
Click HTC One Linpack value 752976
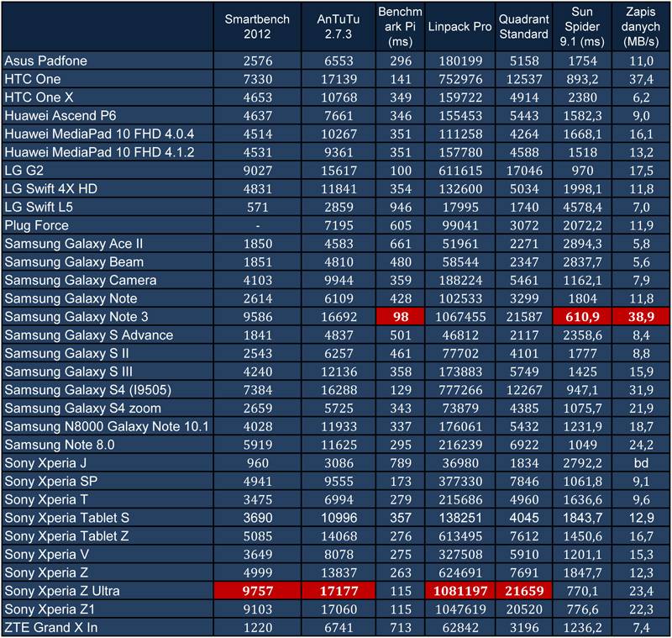460,79
